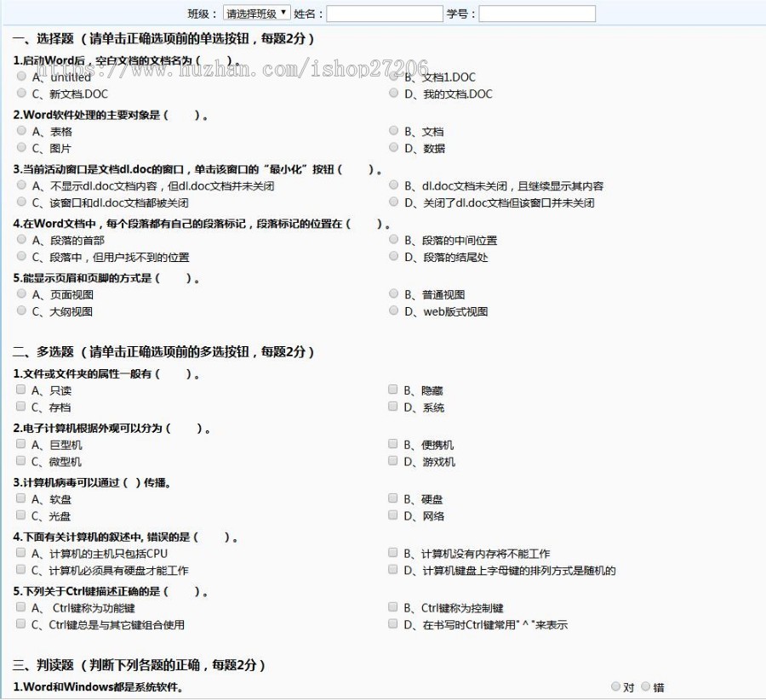Tick checkbox B、便携机
This screenshot has width=766, height=700.
(x=392, y=444)
